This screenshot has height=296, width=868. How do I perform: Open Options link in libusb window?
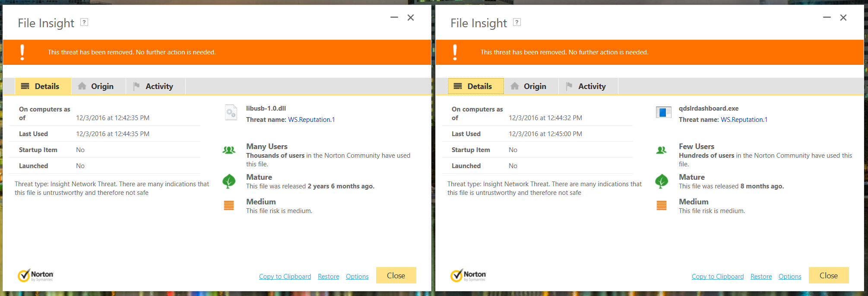(x=357, y=277)
